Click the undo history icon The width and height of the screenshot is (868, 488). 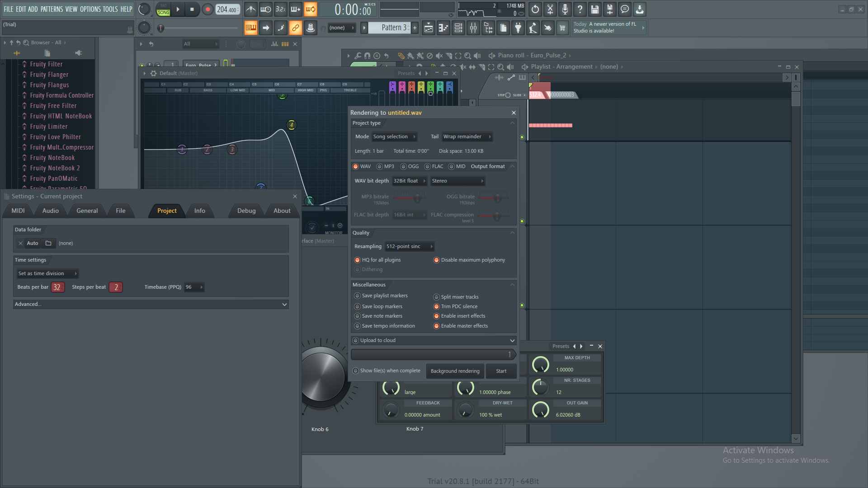535,9
